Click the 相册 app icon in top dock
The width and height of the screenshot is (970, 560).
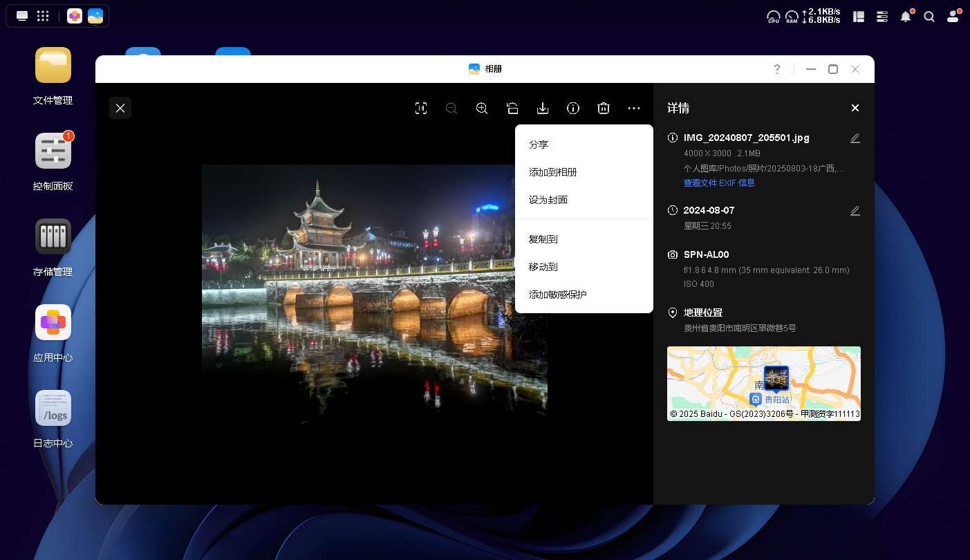pyautogui.click(x=95, y=16)
